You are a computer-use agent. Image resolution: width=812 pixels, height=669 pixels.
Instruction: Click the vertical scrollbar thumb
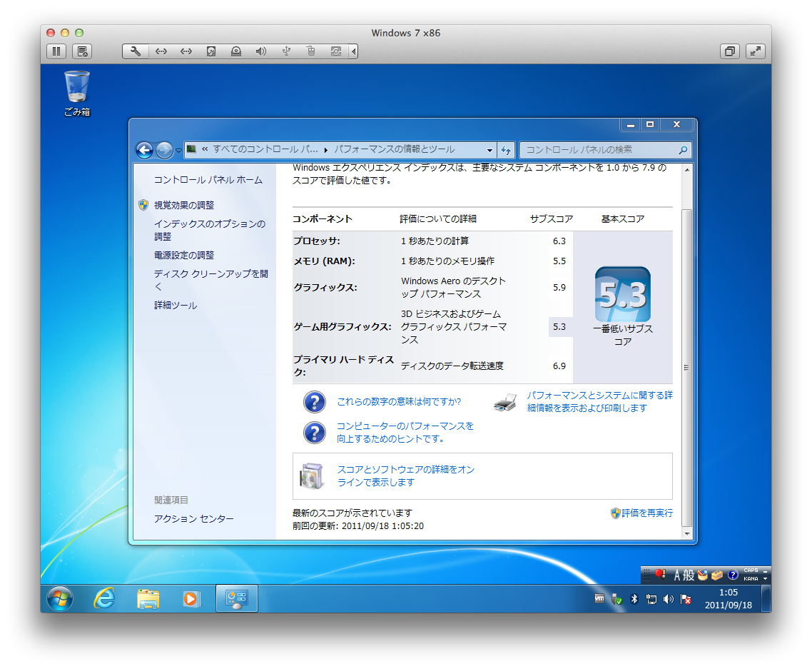pos(686,368)
